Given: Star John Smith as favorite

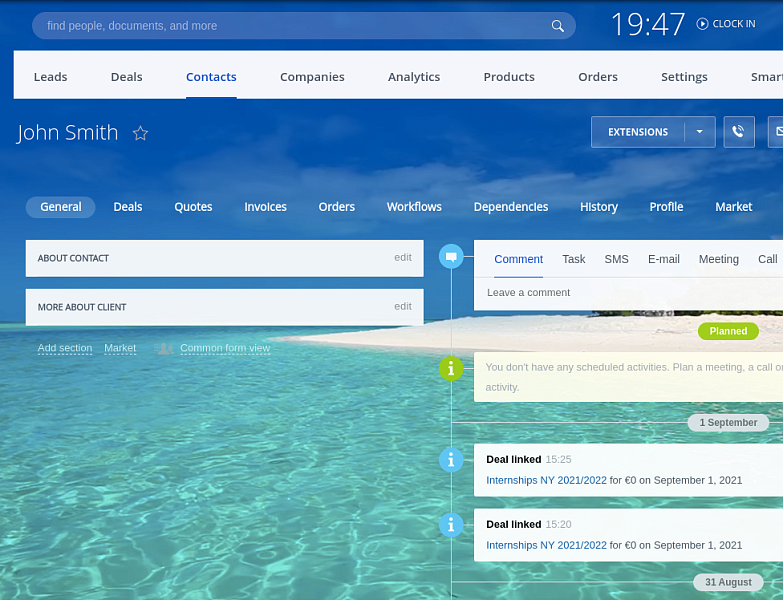Looking at the screenshot, I should point(141,133).
